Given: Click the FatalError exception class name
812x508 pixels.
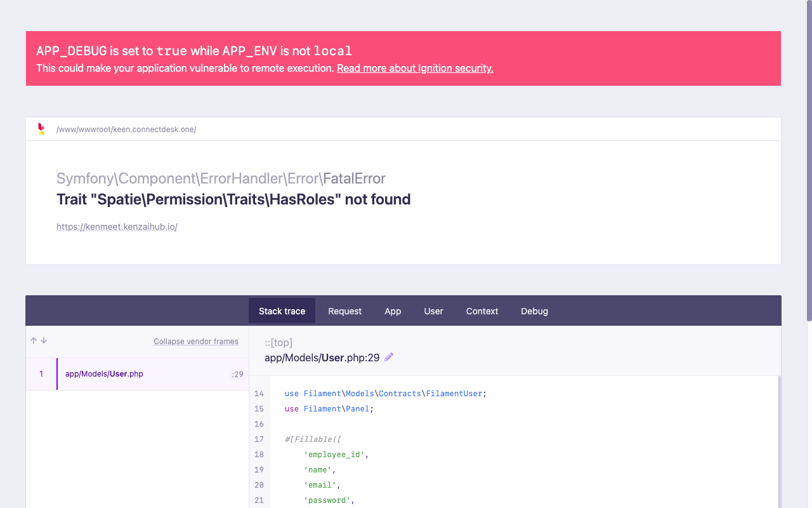Looking at the screenshot, I should tap(353, 178).
